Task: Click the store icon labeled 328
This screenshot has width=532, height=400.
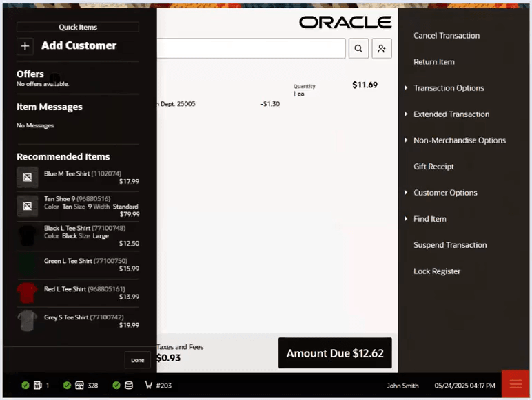Action: [79, 385]
